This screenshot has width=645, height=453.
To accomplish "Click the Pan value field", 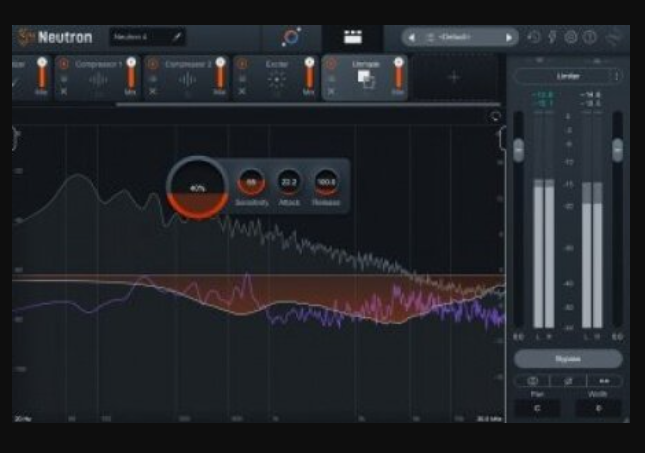I will (537, 408).
